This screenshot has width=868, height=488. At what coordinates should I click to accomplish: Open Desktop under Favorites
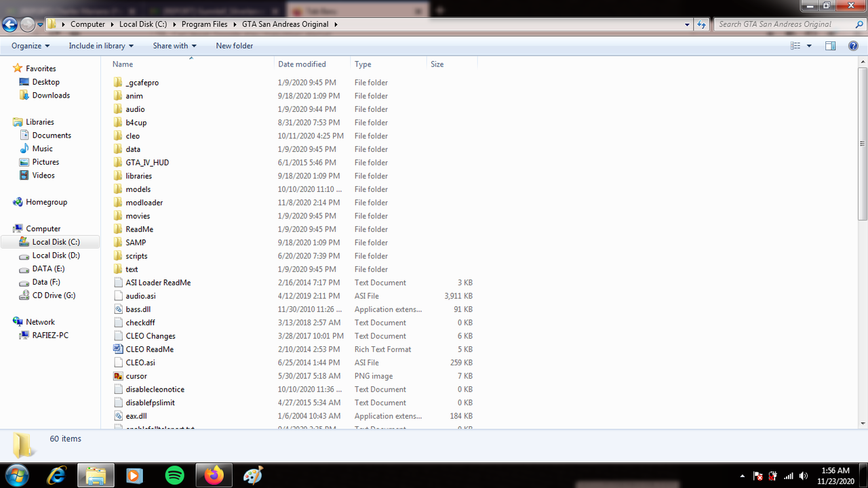(46, 82)
